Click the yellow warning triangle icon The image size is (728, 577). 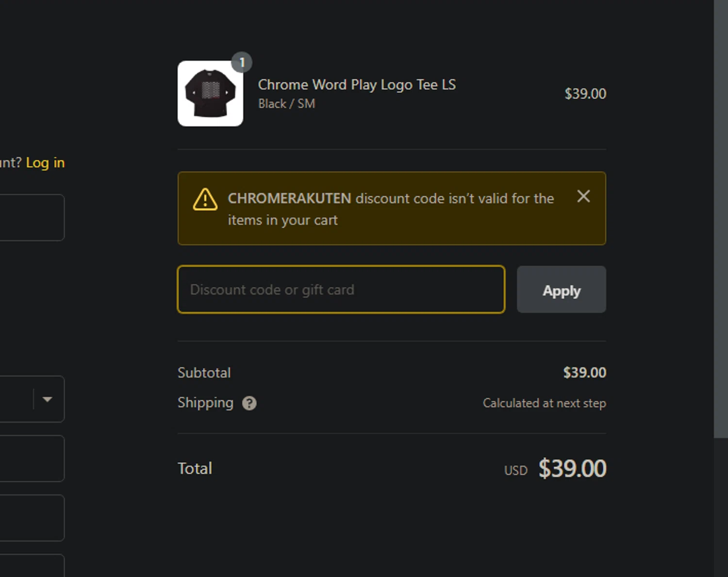[205, 199]
